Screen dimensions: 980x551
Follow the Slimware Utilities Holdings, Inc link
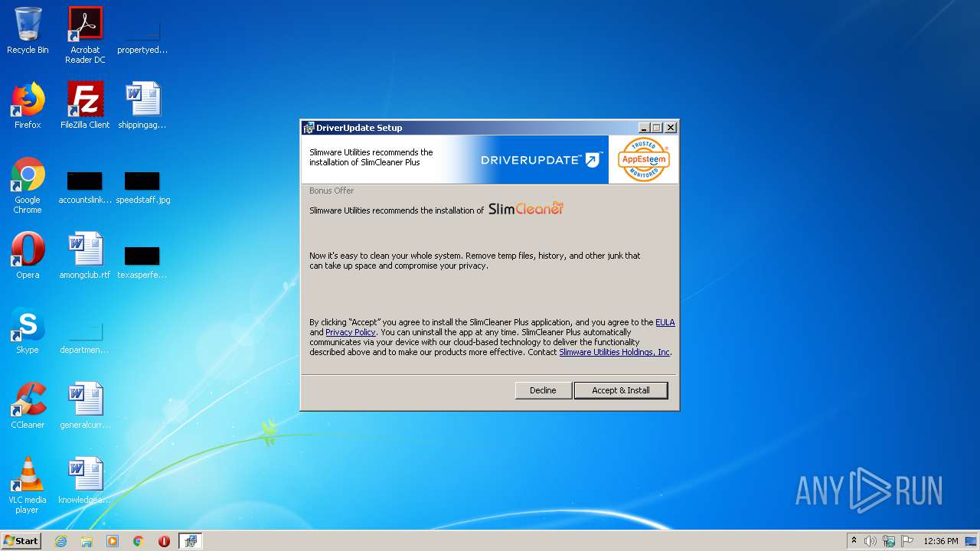(x=615, y=352)
